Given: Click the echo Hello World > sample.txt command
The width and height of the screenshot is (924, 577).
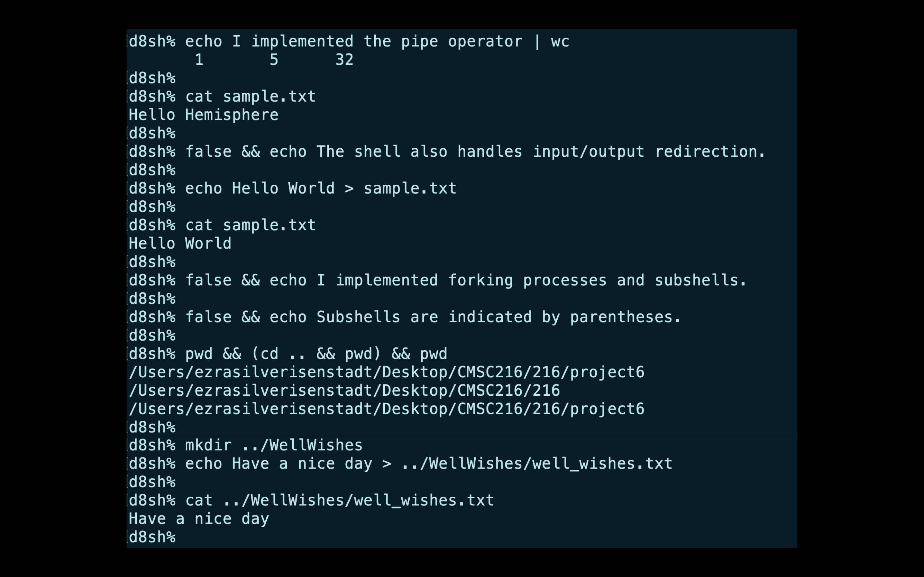Looking at the screenshot, I should (x=292, y=189).
